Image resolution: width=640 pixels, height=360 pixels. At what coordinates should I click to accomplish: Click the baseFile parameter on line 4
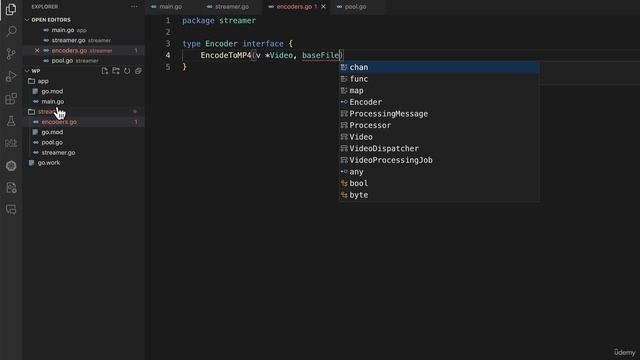click(x=320, y=55)
